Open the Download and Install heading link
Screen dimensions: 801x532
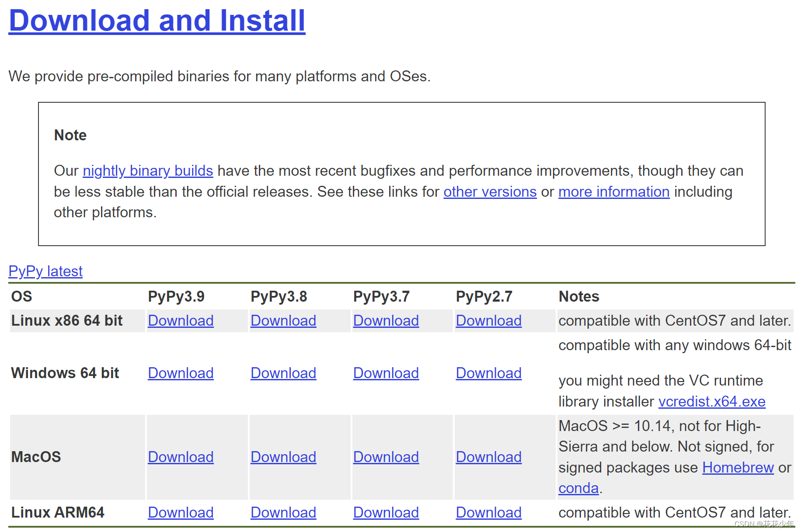pyautogui.click(x=157, y=21)
